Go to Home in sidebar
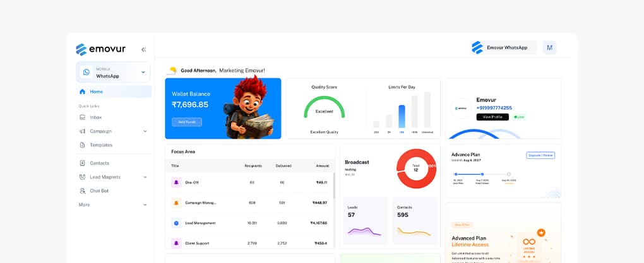 point(114,91)
